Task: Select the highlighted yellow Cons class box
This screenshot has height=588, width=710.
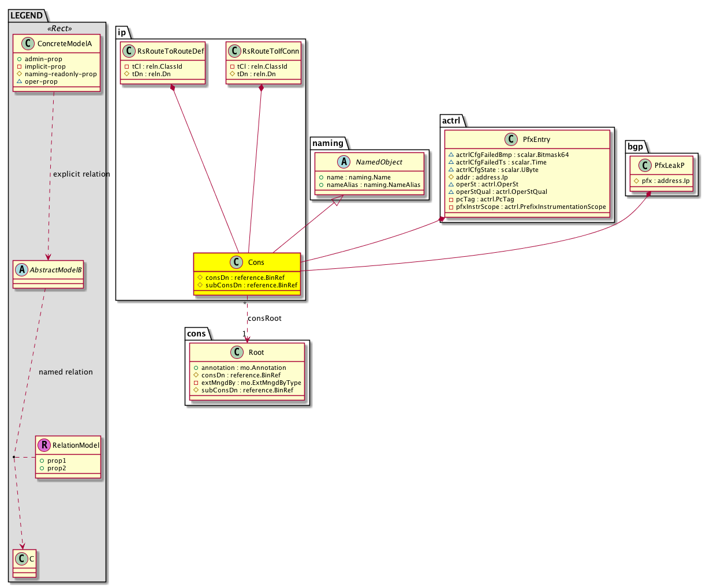Action: pyautogui.click(x=247, y=274)
